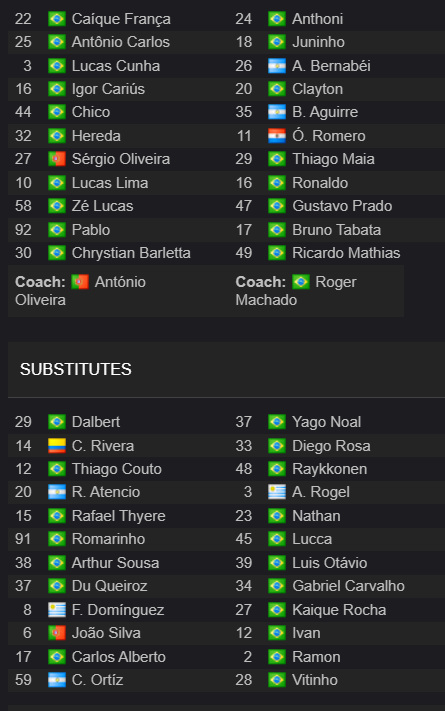
Task: Click the Uruguay flag next to F. Domínguez
Action: (x=57, y=610)
